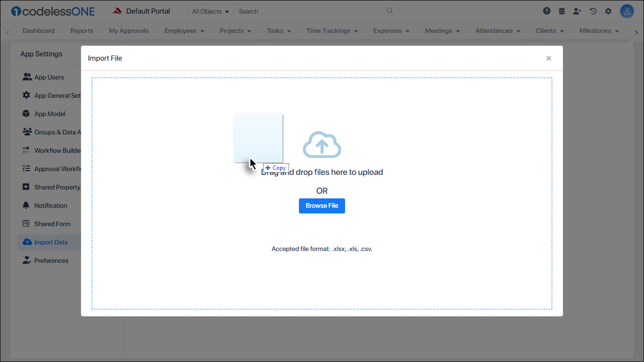
Task: Open the help question mark icon
Action: [x=547, y=11]
